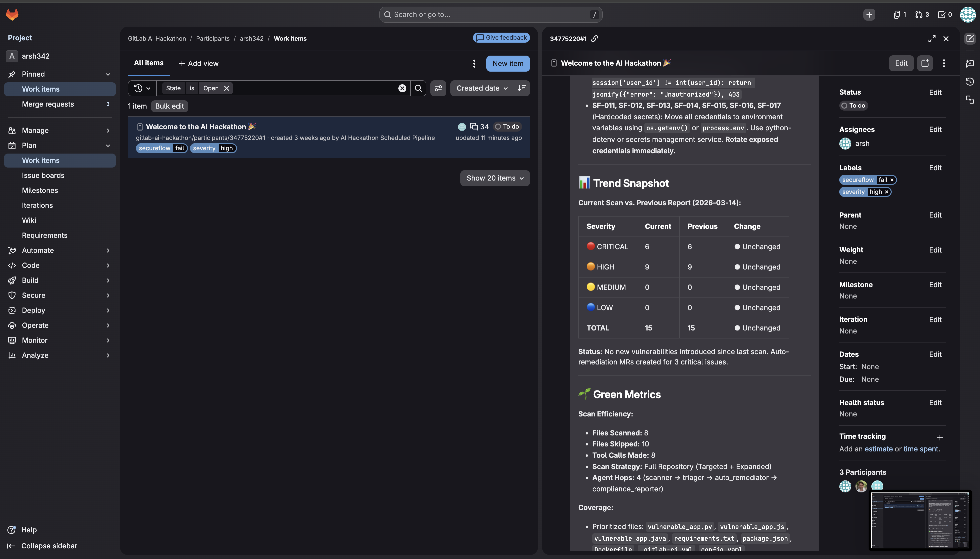Image resolution: width=980 pixels, height=559 pixels.
Task: Select the All items tab
Action: [x=149, y=63]
